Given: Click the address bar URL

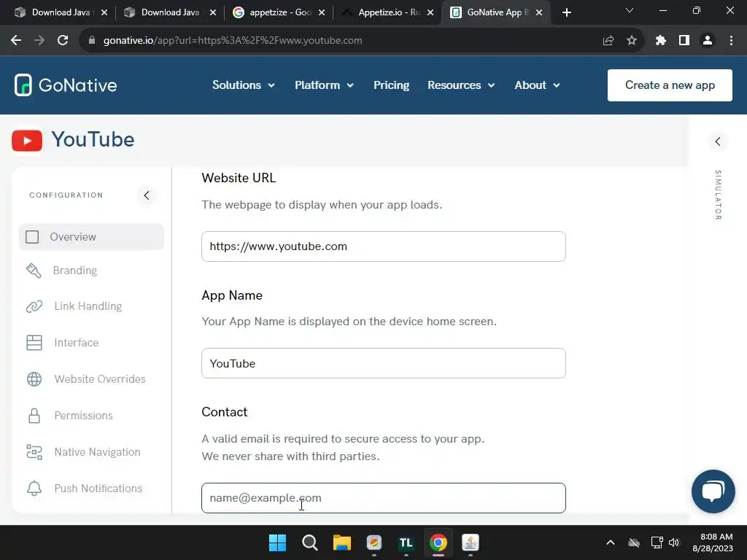Looking at the screenshot, I should pos(233,41).
